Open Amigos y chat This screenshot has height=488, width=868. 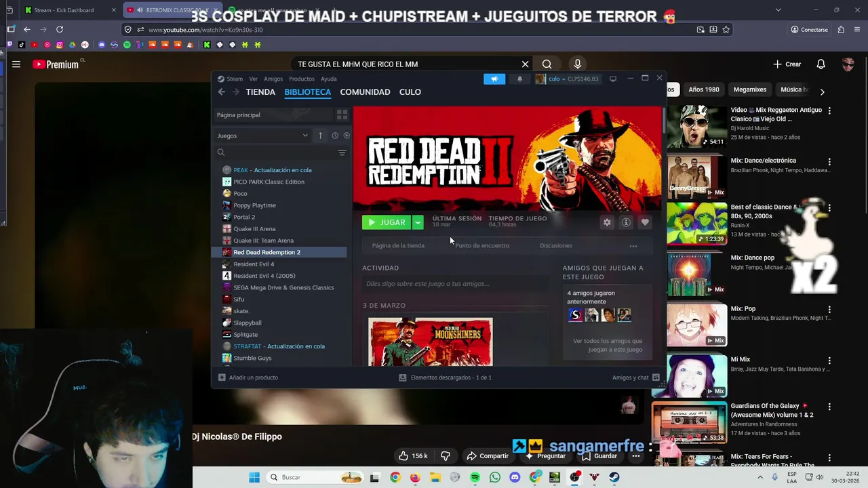(636, 378)
